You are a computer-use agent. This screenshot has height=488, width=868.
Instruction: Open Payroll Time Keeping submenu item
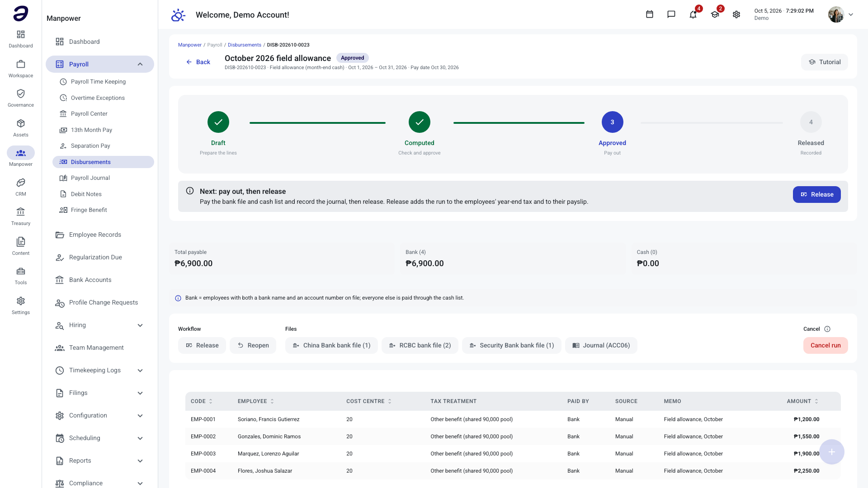[x=103, y=82]
